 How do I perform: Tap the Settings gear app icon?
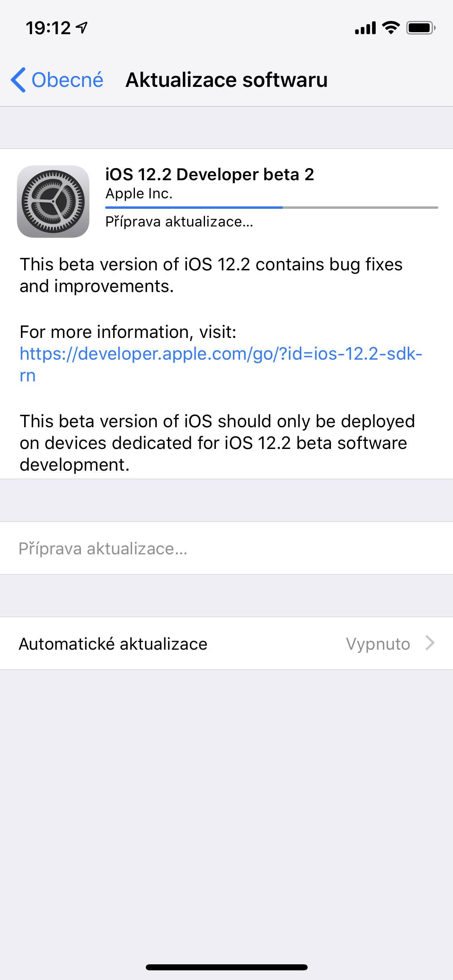(x=53, y=202)
